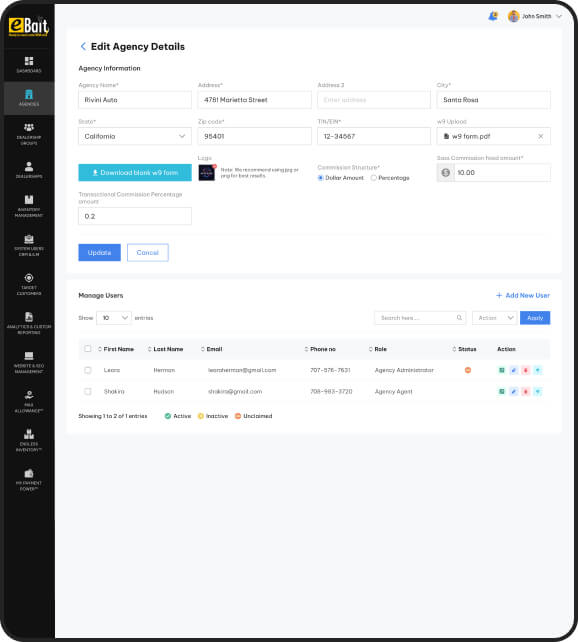Click the cyan action icon in Shakira's row
Screen dimensions: 578x642
tap(538, 391)
